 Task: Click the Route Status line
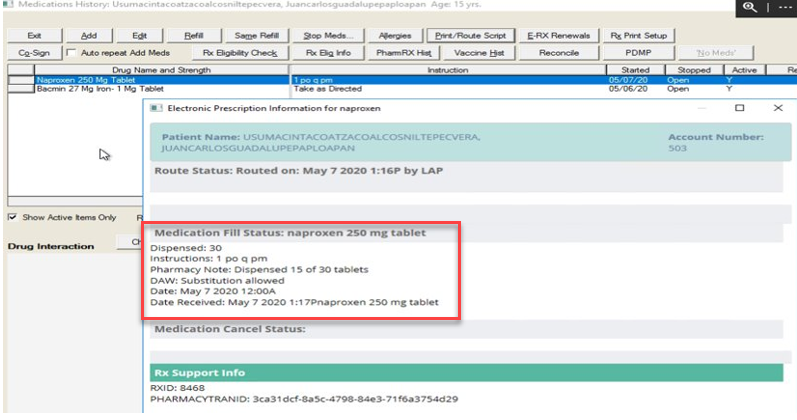pyautogui.click(x=298, y=171)
